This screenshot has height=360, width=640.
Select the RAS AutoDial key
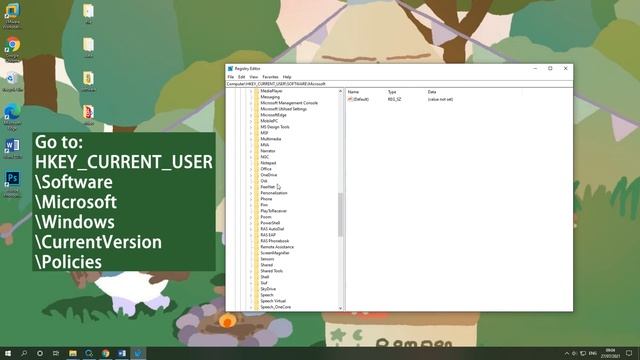[x=272, y=229]
